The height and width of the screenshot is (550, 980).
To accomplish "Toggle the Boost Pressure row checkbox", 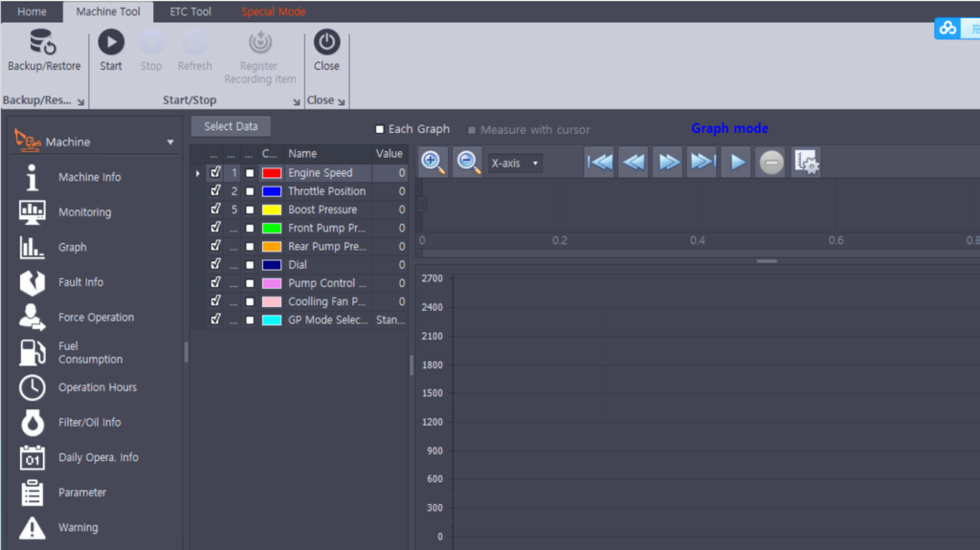I will (x=215, y=209).
